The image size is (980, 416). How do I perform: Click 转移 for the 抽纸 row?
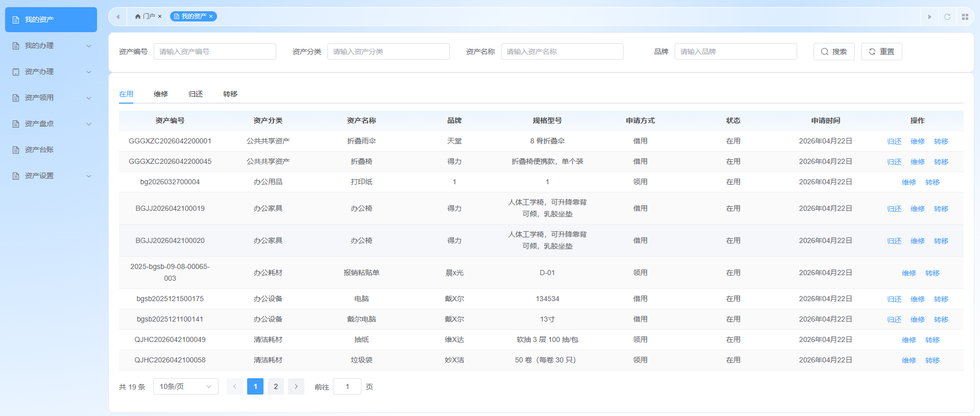[x=933, y=340]
